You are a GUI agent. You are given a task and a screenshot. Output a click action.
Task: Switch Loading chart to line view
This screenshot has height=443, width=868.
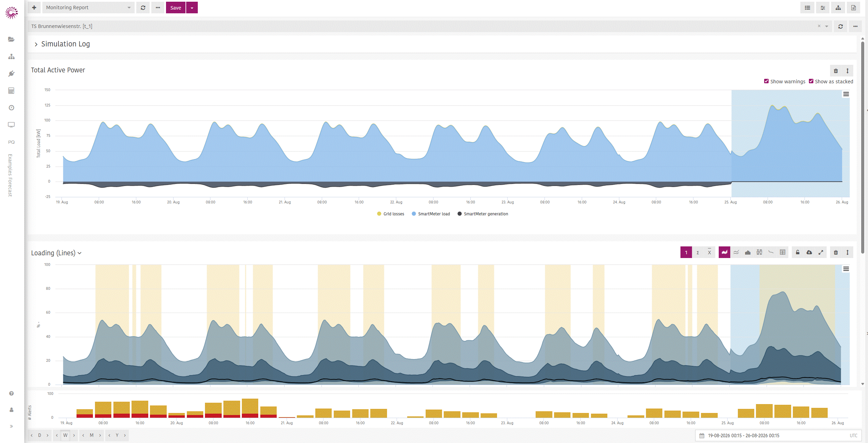[736, 253]
